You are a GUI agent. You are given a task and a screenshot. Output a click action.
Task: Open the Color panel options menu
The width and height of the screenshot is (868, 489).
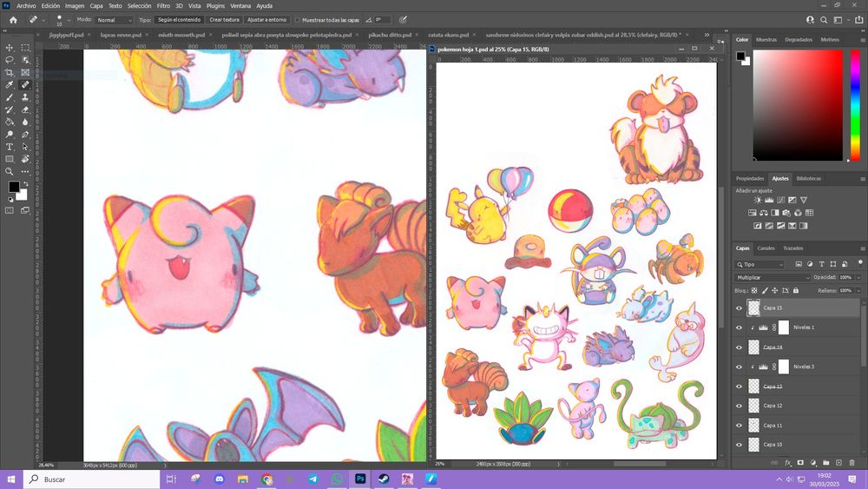tap(863, 40)
